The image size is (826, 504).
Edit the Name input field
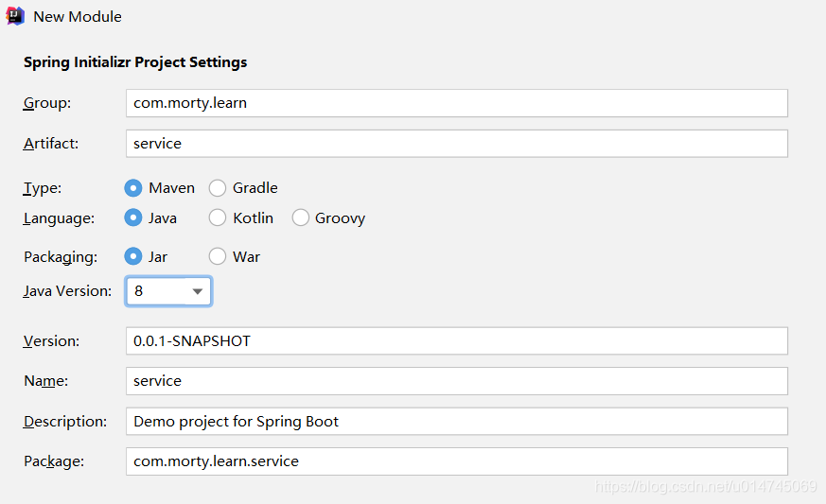coord(456,381)
